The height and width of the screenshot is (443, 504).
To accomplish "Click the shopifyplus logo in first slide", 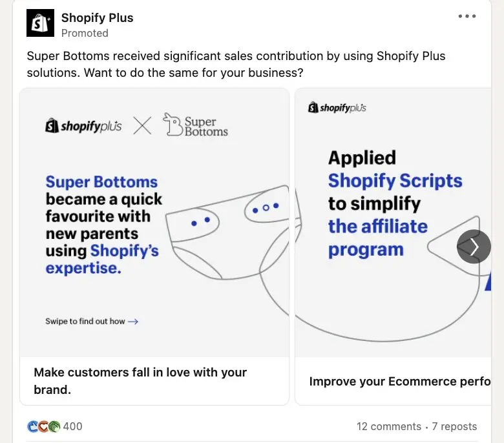I will click(x=83, y=126).
